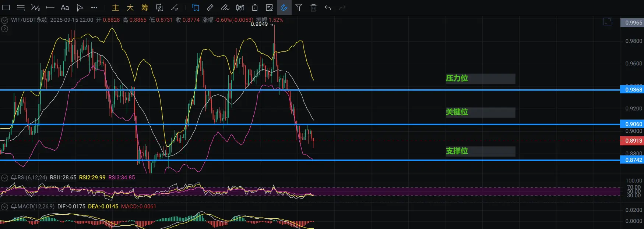Select the pencil freehand draw tool
644x229 pixels.
225,7
